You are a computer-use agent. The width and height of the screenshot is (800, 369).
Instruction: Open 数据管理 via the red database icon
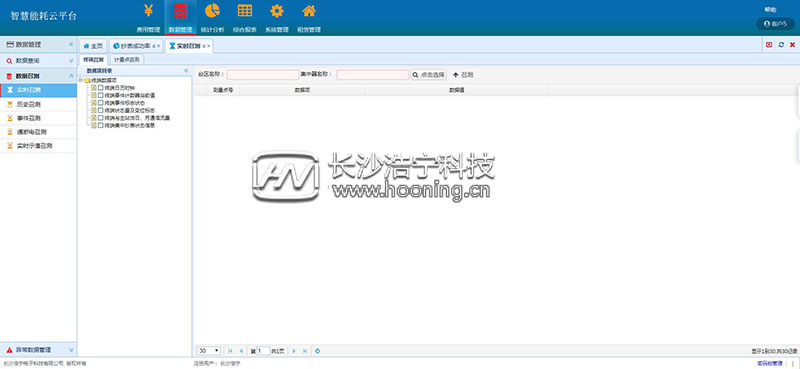pyautogui.click(x=180, y=11)
